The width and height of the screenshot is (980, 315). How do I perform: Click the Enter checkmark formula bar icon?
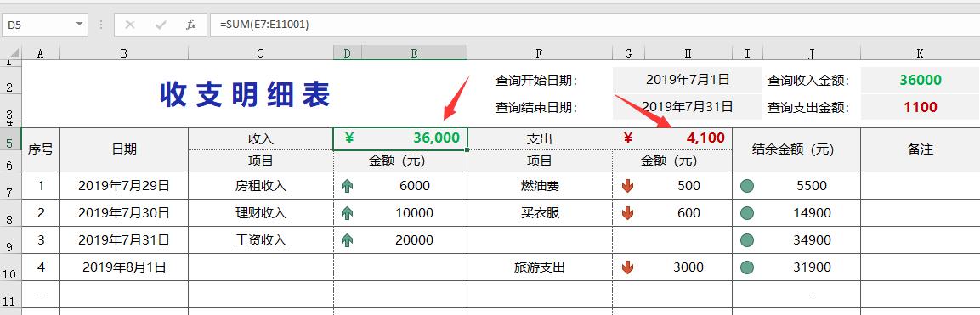[x=161, y=25]
